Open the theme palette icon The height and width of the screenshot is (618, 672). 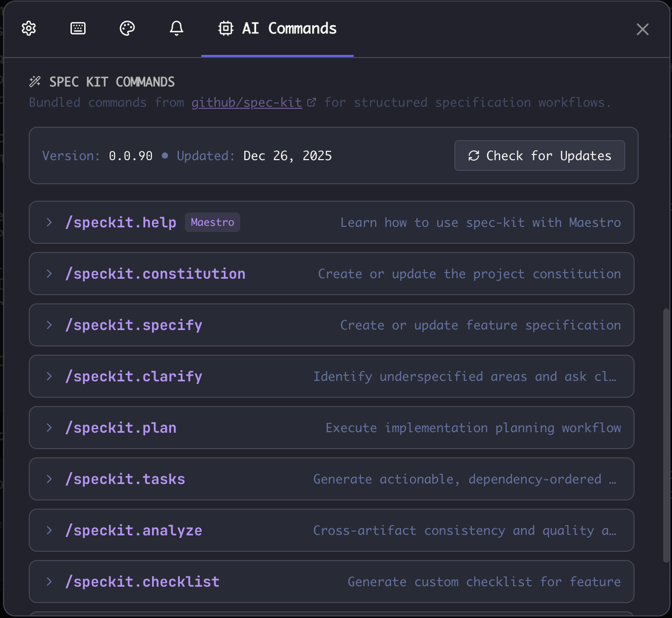pos(127,29)
